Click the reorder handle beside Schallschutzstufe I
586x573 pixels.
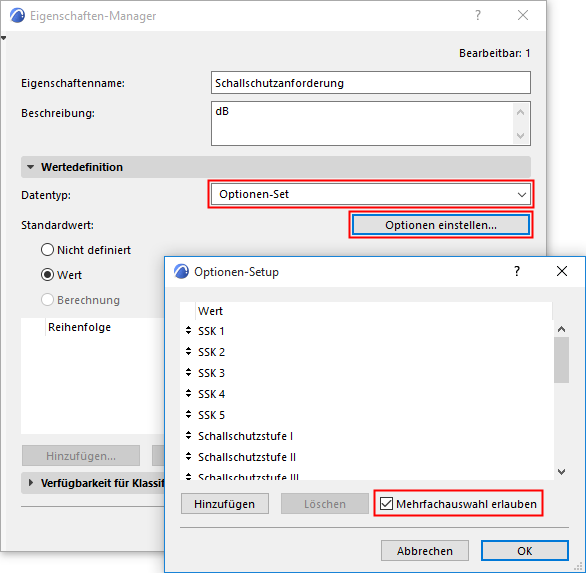(x=188, y=435)
